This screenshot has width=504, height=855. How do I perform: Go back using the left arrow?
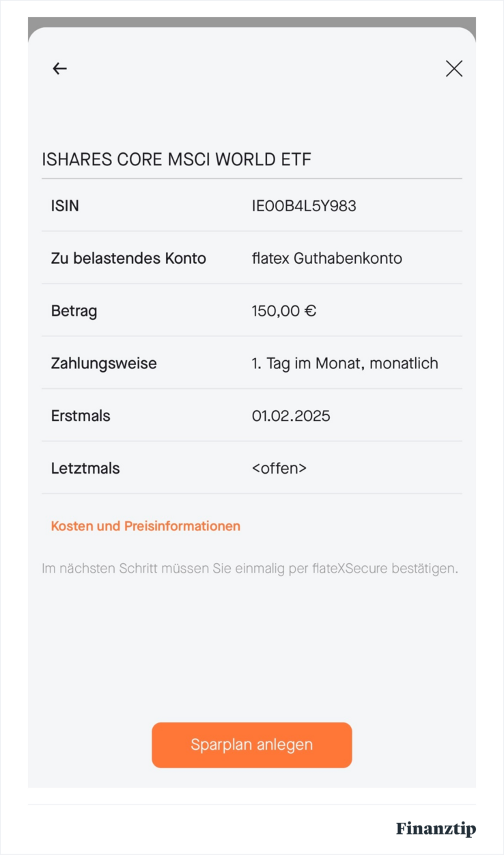coord(60,68)
